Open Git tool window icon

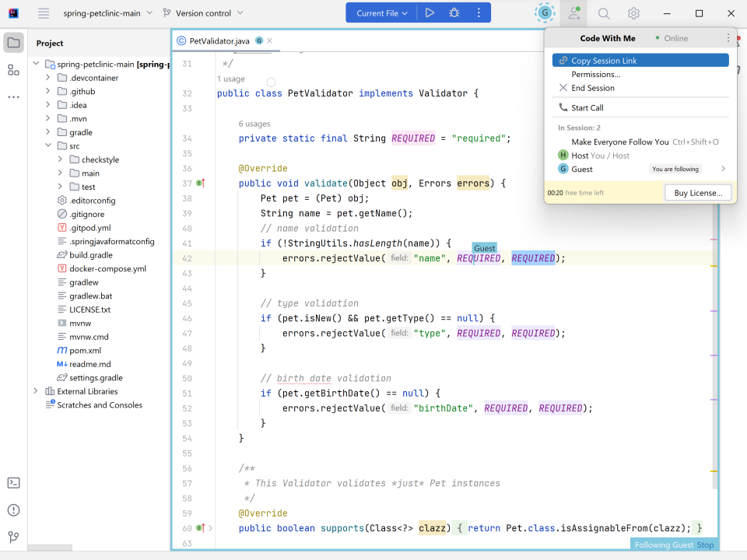pyautogui.click(x=14, y=537)
